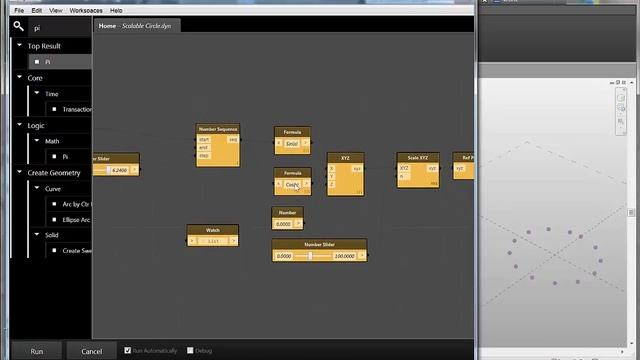Image resolution: width=640 pixels, height=360 pixels.
Task: Click the Cancel button
Action: 91,351
